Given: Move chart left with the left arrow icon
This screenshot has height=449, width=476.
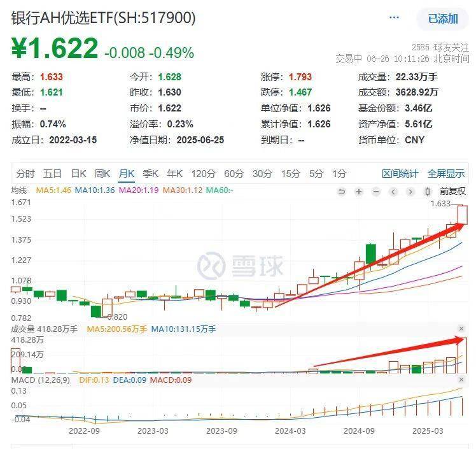Looking at the screenshot, I should (x=393, y=192).
